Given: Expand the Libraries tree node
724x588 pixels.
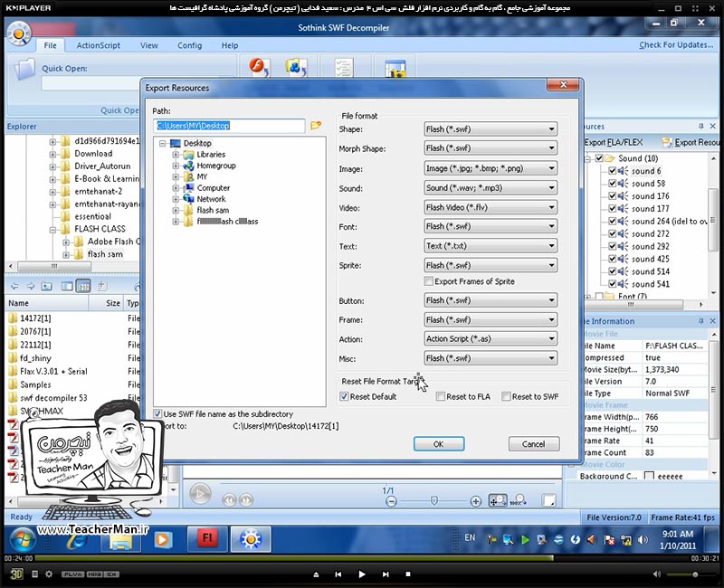Looking at the screenshot, I should click(176, 155).
